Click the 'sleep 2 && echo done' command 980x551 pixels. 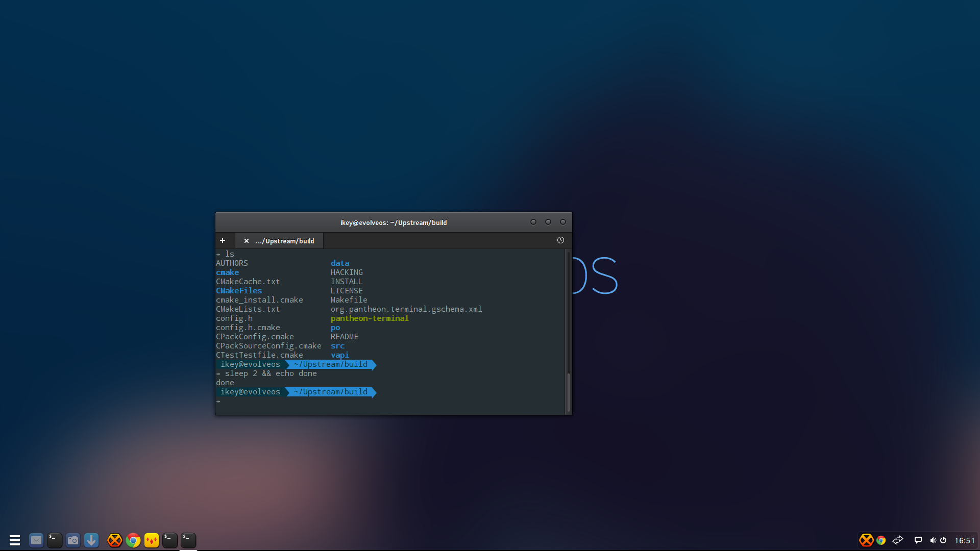pyautogui.click(x=271, y=373)
